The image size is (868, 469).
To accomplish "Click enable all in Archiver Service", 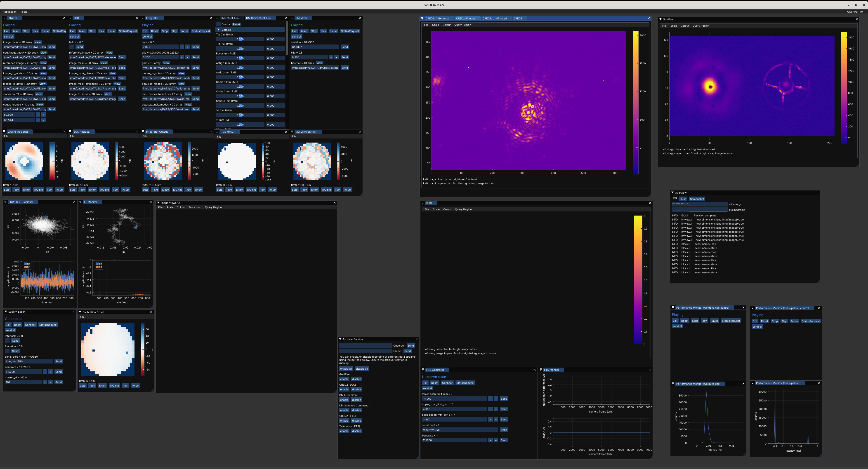I will (346, 369).
